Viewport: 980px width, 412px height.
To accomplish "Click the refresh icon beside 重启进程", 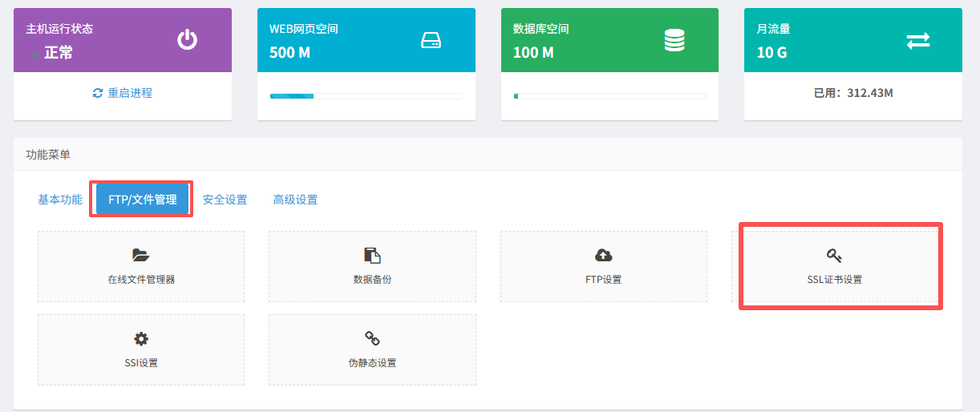I will click(98, 93).
